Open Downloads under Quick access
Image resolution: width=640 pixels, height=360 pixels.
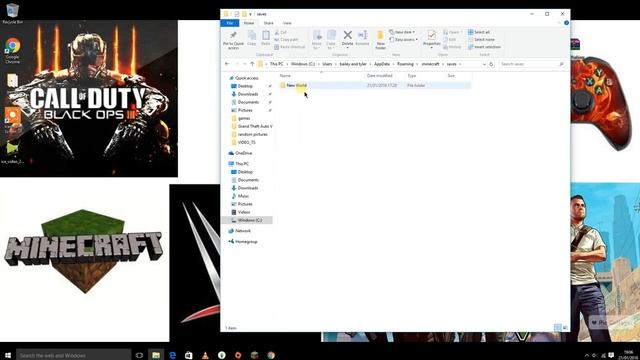[248, 94]
